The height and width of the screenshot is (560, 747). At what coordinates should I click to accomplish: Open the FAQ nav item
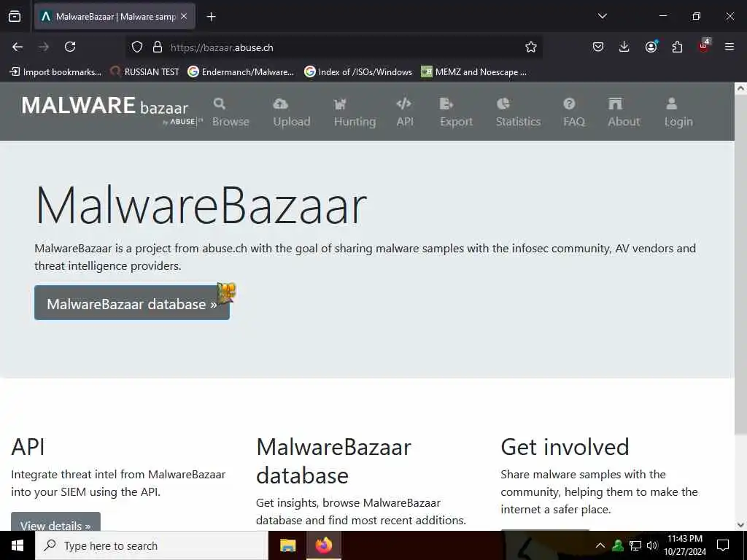click(573, 112)
